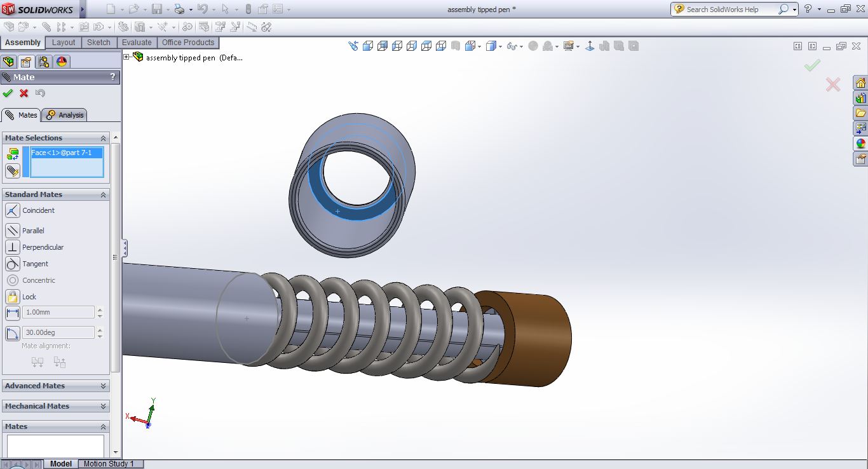Click the Rebuild traffic light icon
The image size is (868, 469).
[x=248, y=9]
